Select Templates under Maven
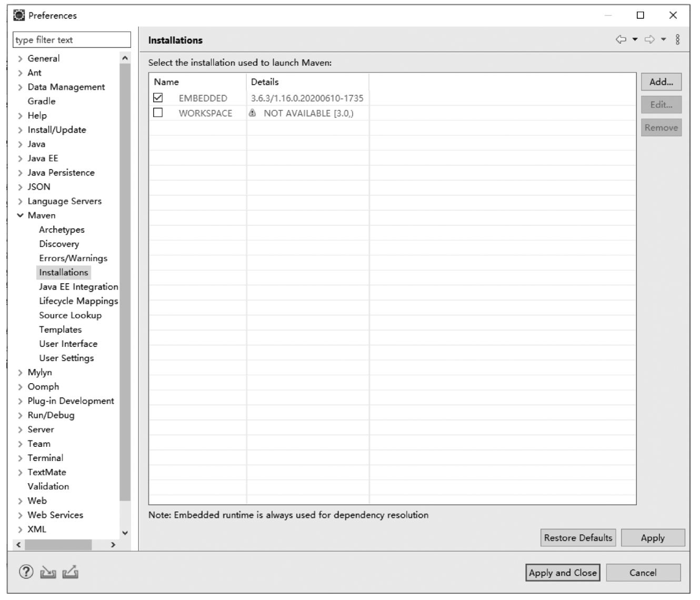Image resolution: width=700 pixels, height=600 pixels. pyautogui.click(x=61, y=329)
